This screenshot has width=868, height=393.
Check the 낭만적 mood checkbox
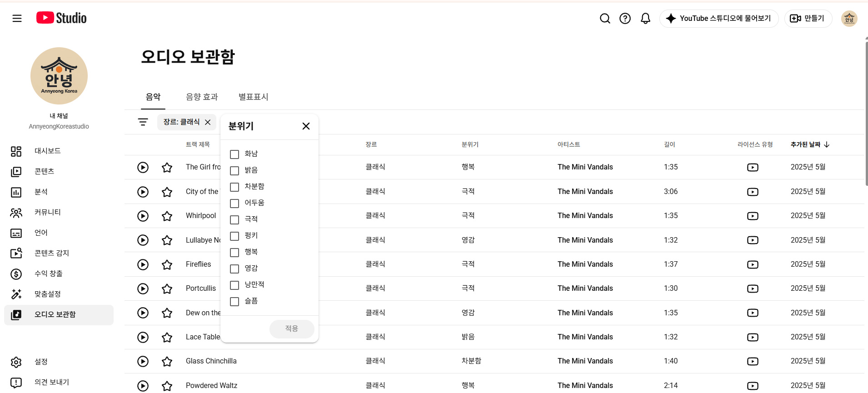234,285
